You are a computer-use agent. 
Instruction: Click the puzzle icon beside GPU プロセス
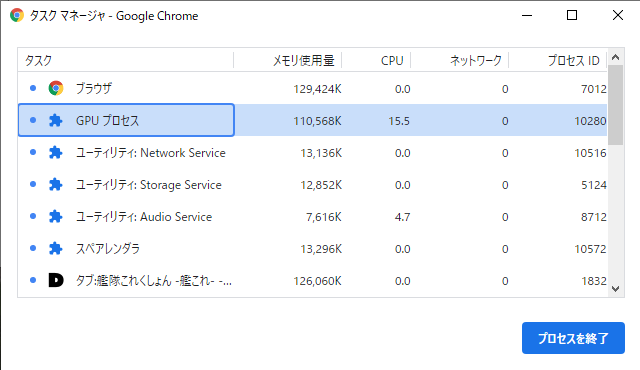[x=56, y=120]
